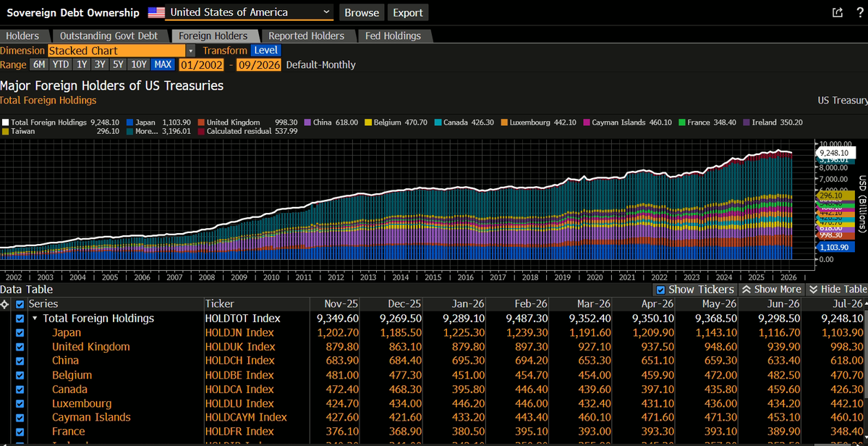
Task: Click the Belgium yellow legend swatch
Action: coord(368,123)
